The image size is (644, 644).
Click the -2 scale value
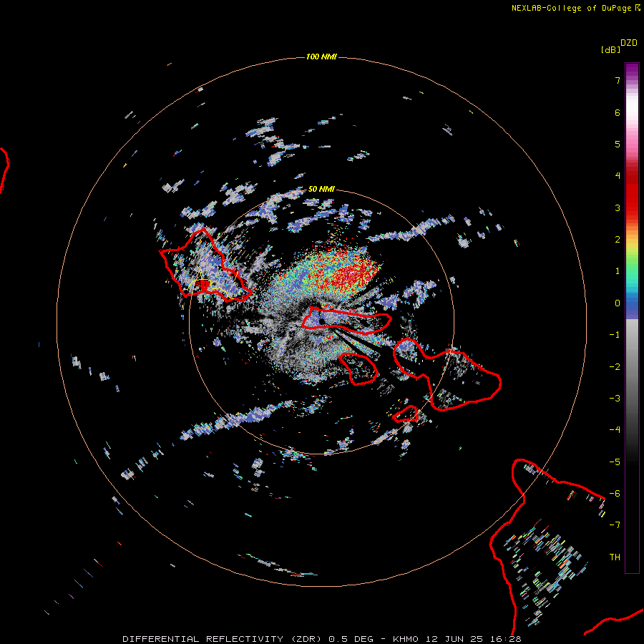coord(615,366)
